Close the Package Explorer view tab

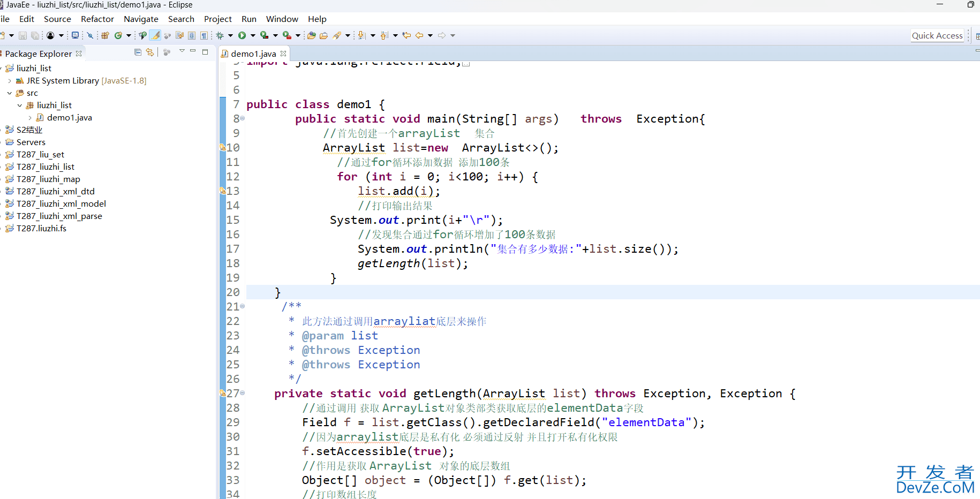point(79,54)
